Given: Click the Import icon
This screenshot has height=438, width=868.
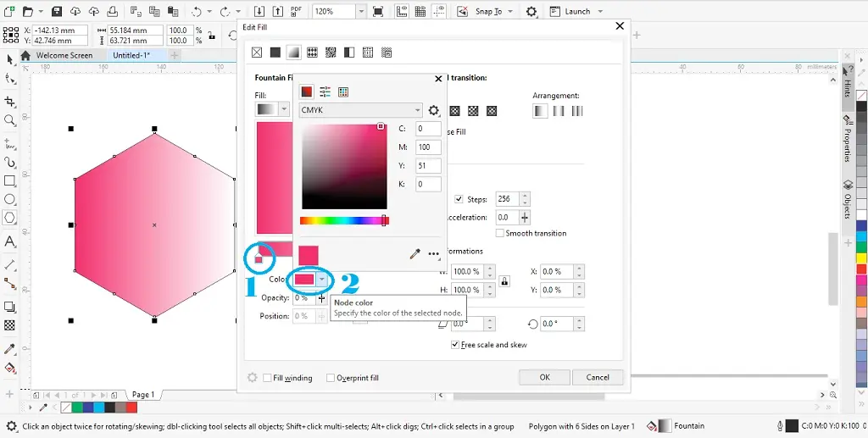Looking at the screenshot, I should 259,11.
